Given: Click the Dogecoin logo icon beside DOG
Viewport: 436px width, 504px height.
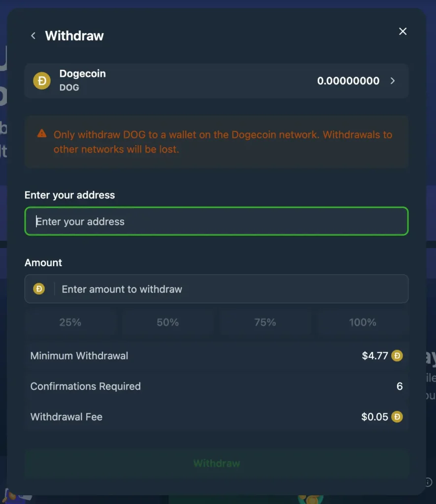Looking at the screenshot, I should point(42,80).
